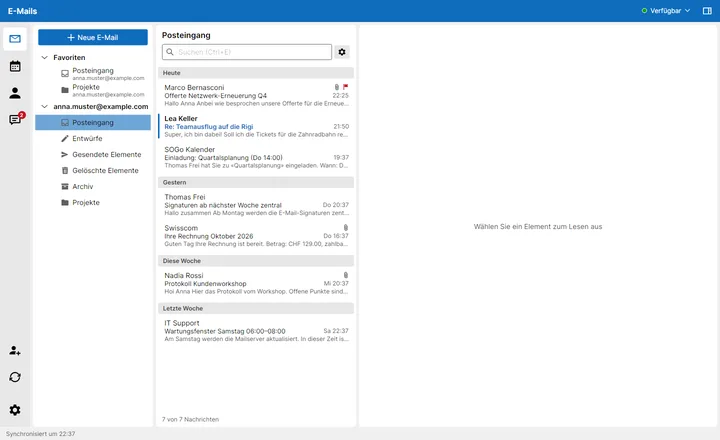Open the Entwürfe folder
The image size is (720, 440).
[93, 138]
